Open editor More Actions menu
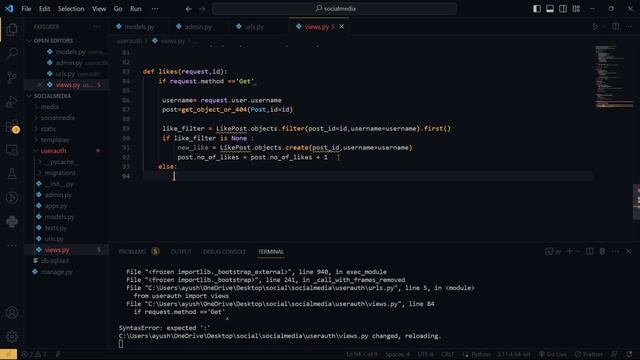The width and height of the screenshot is (640, 360). [x=629, y=27]
